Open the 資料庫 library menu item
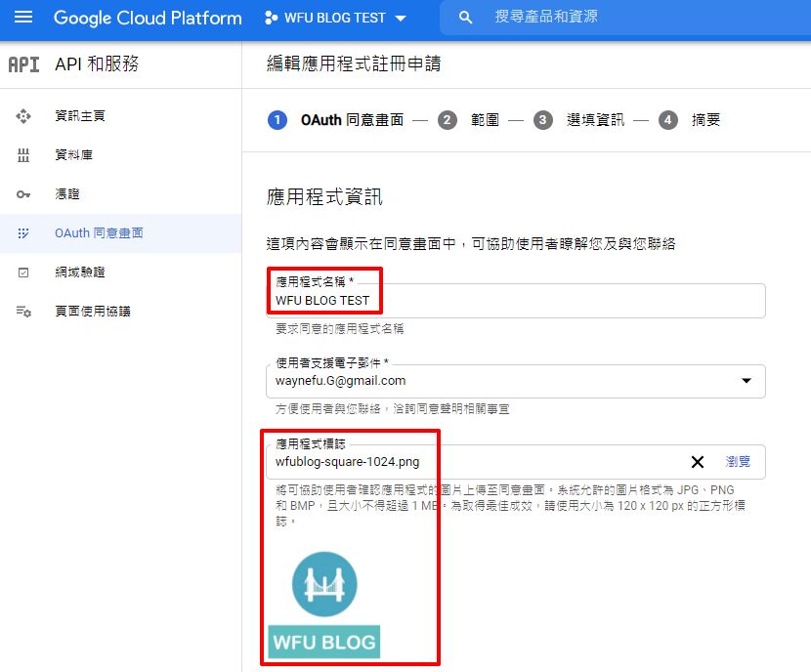The height and width of the screenshot is (672, 811). 120,155
